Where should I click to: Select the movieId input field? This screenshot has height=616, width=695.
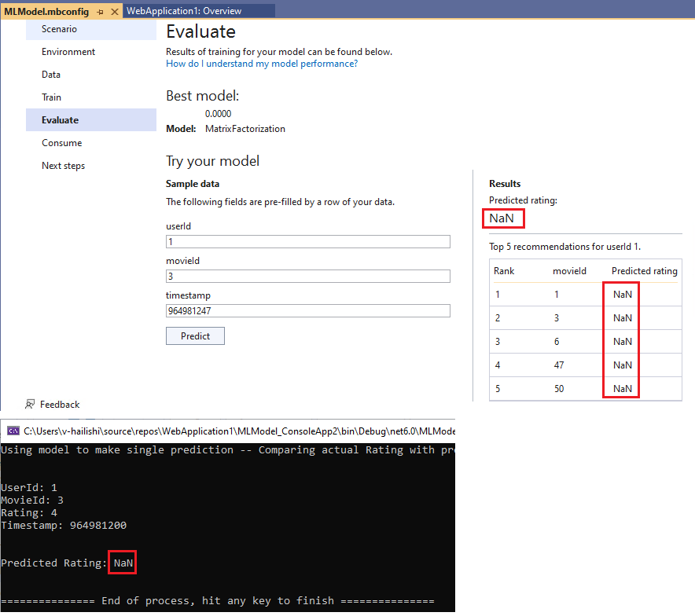click(x=308, y=276)
